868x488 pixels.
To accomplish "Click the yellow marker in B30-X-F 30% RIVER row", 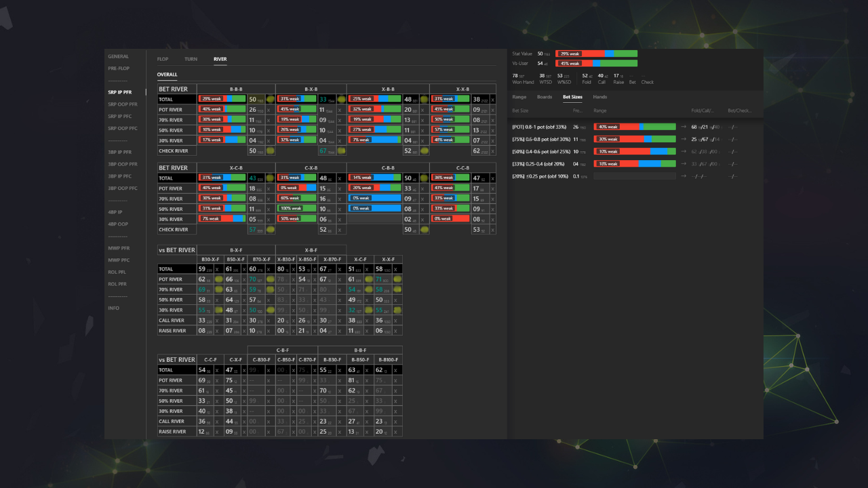I will (x=218, y=310).
